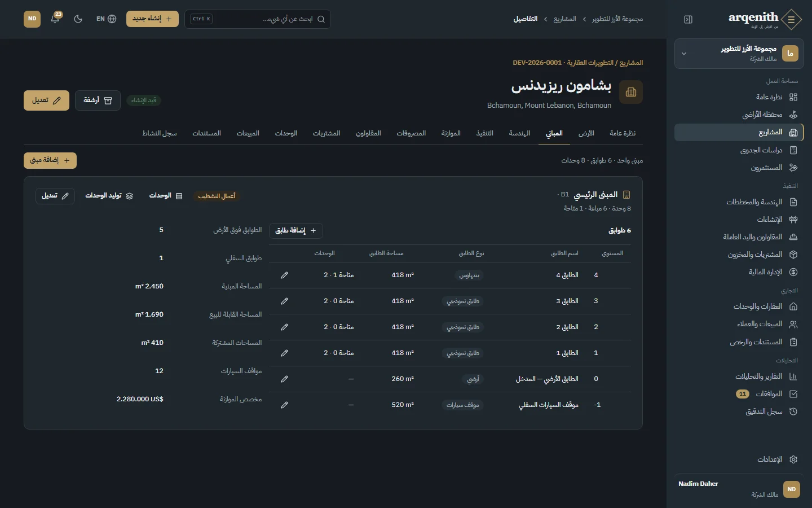Switch to الهندسة tab
This screenshot has width=812, height=508.
519,133
